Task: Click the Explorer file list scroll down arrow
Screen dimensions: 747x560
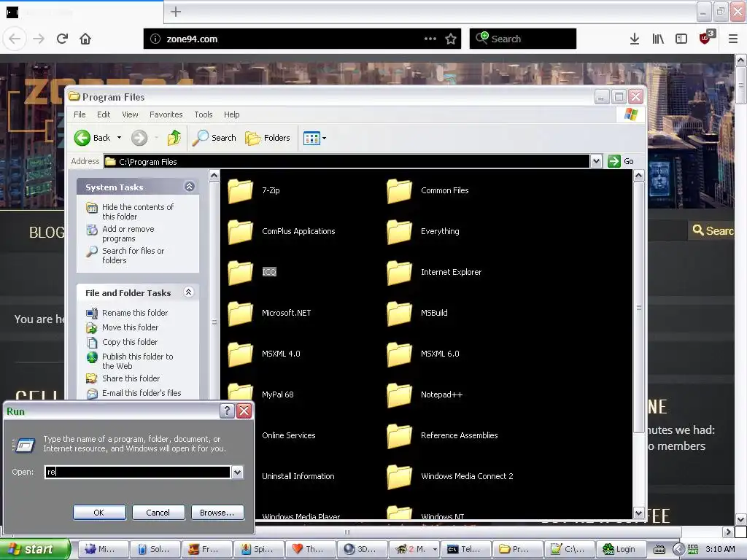Action: (x=638, y=513)
